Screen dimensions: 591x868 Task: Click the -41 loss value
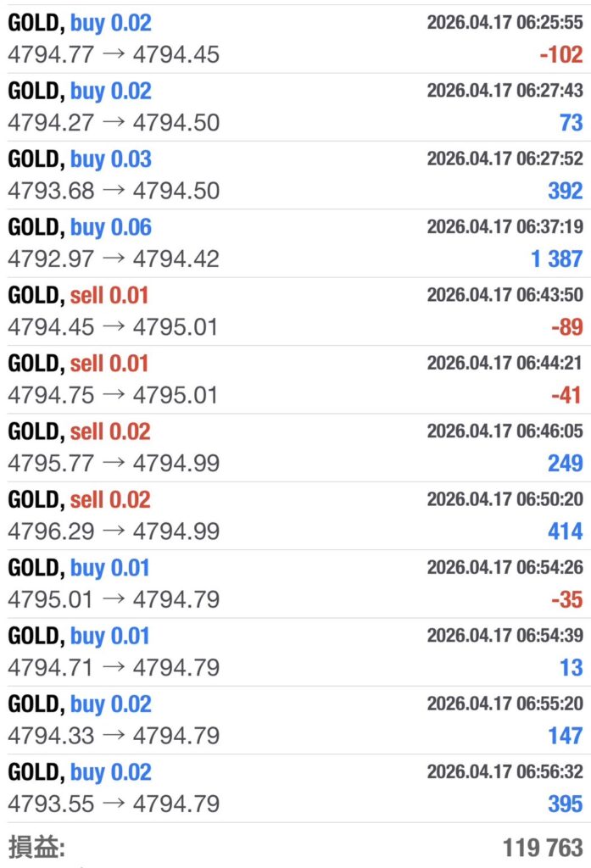[x=566, y=395]
